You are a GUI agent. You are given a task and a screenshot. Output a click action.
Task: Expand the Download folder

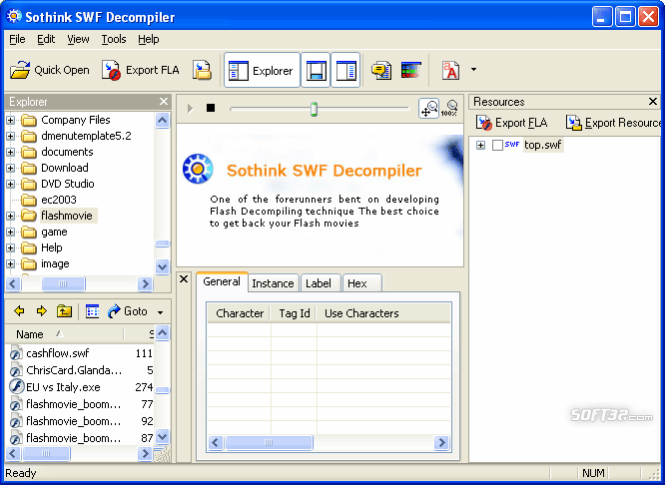click(11, 168)
